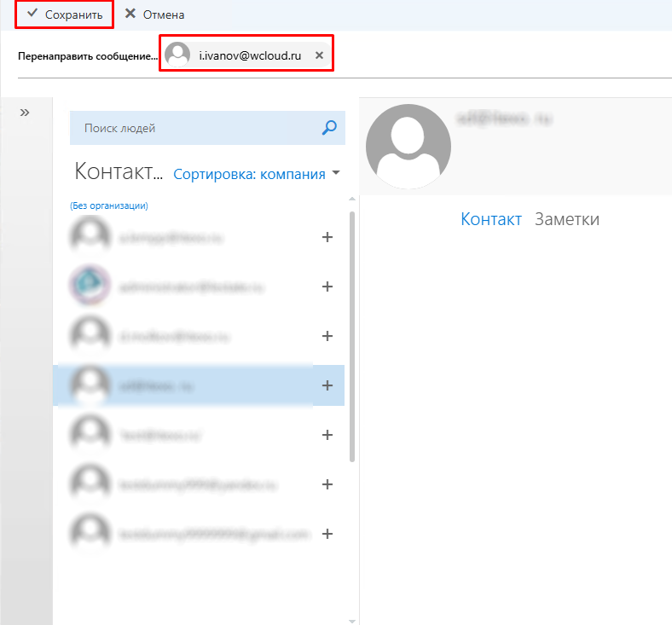Collapse the (Без организации) group header
Screen dimensions: 672x625
(109, 205)
